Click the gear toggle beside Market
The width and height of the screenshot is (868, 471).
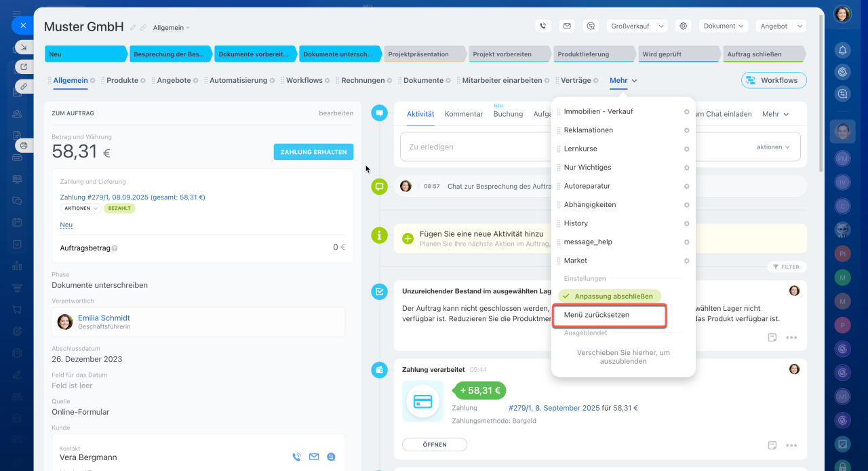pyautogui.click(x=686, y=261)
